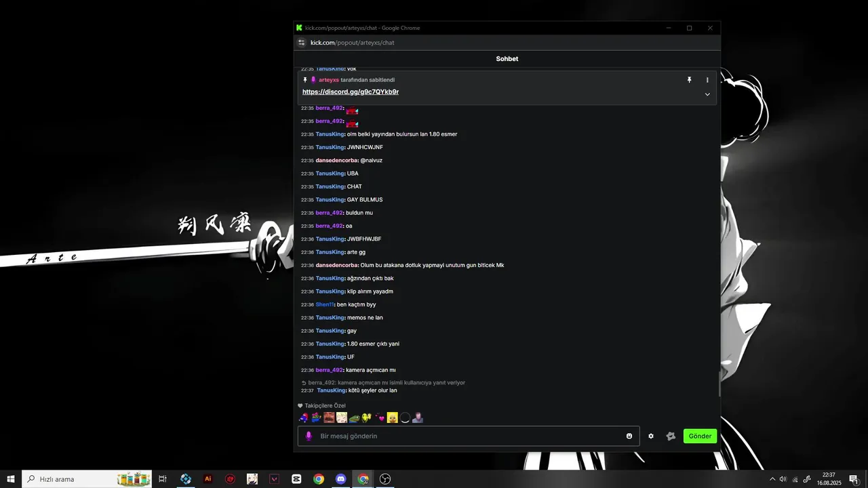
Task: Open the discord.gg/g9c7QYkb9r link
Action: tap(351, 92)
